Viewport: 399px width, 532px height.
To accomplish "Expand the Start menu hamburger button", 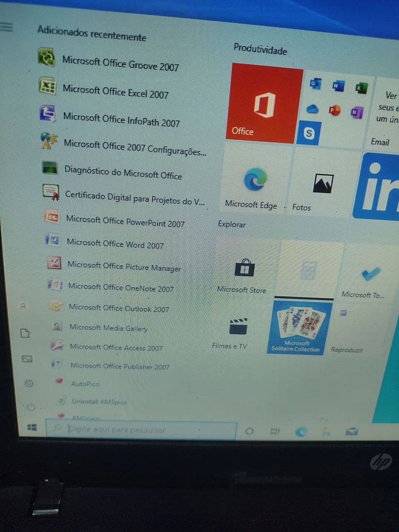I will (x=6, y=27).
